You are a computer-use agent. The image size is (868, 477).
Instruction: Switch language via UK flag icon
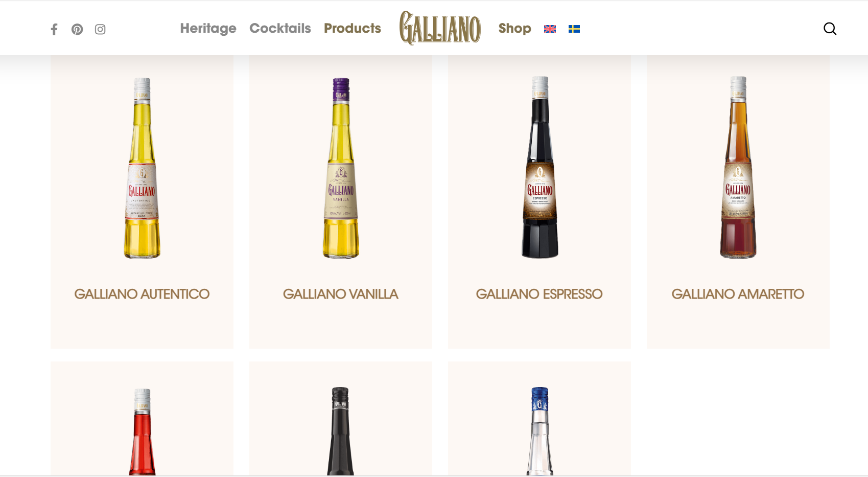coord(550,29)
